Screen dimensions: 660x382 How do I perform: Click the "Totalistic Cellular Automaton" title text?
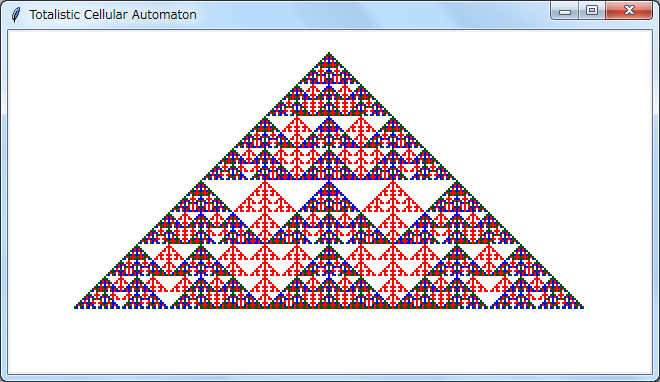pyautogui.click(x=113, y=15)
